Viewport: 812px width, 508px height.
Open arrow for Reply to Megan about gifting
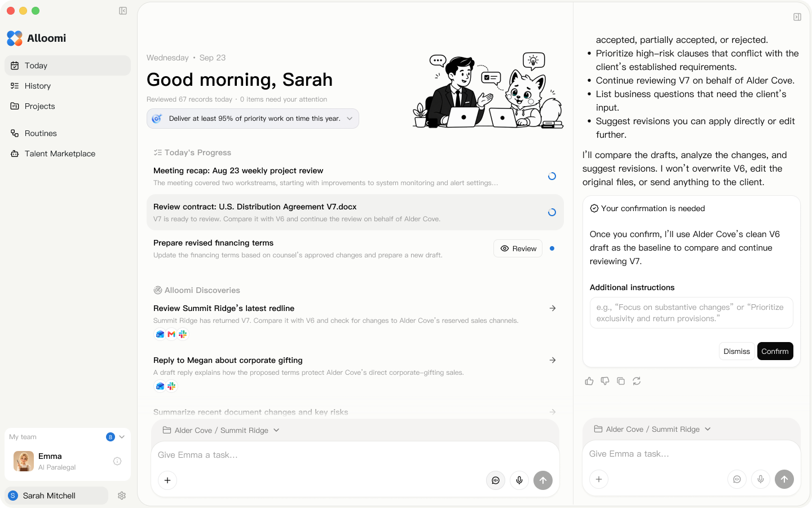553,360
